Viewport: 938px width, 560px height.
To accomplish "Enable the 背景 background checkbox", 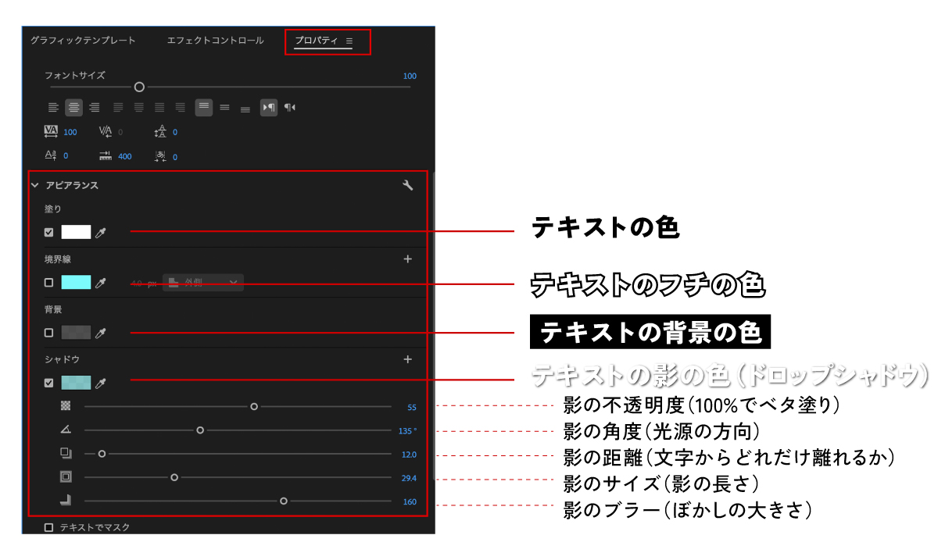I will pyautogui.click(x=49, y=333).
